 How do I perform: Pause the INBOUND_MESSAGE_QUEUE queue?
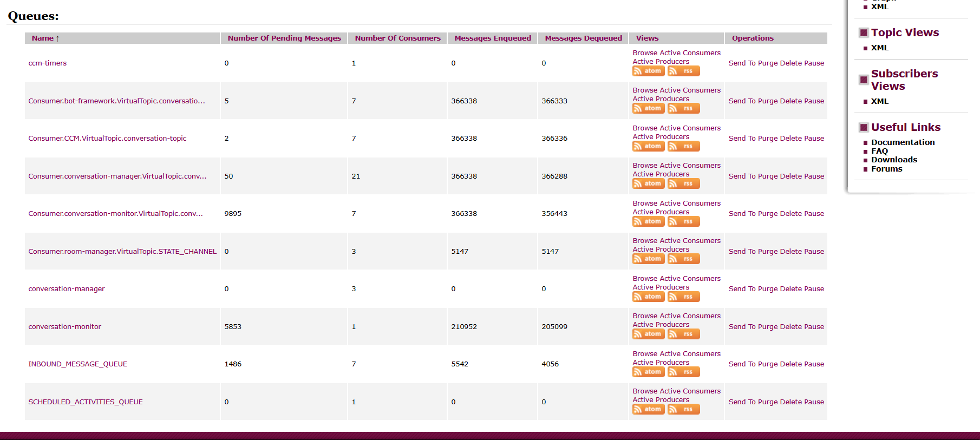click(x=814, y=364)
